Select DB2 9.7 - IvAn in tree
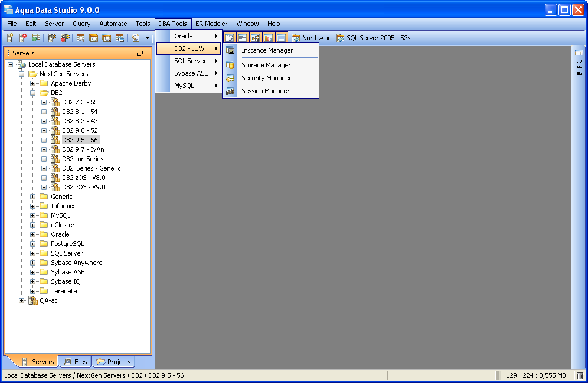This screenshot has width=588, height=383. (x=83, y=149)
